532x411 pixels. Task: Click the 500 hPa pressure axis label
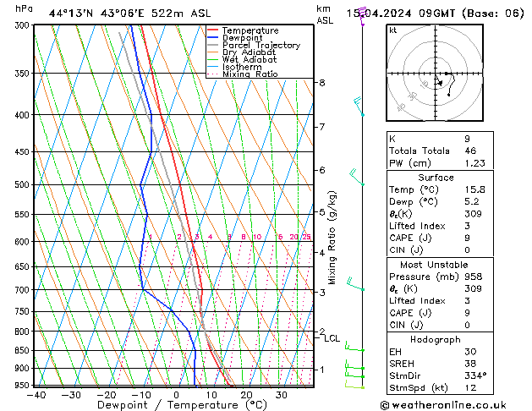point(20,184)
